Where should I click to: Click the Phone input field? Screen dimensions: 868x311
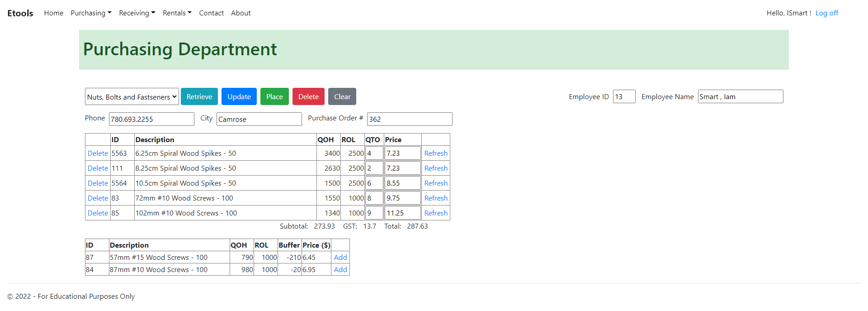(x=151, y=119)
